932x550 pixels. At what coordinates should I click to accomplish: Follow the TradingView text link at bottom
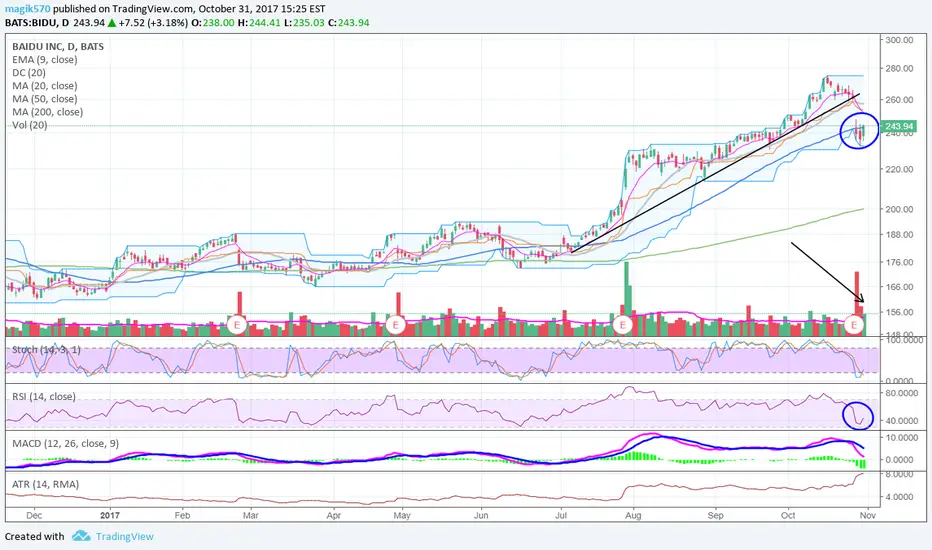(x=125, y=536)
